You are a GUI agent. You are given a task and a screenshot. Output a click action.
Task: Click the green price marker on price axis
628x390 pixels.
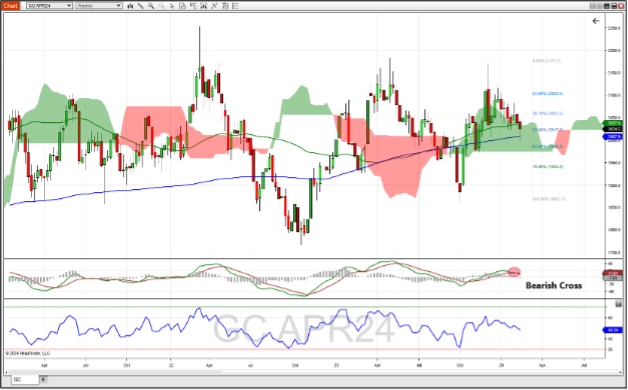[612, 123]
